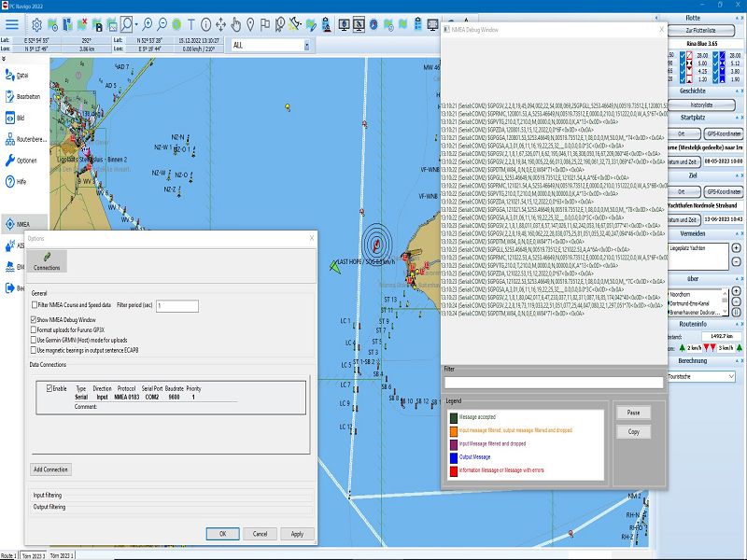Select the zoom out magnifier tool
The image size is (747, 560).
click(x=162, y=24)
